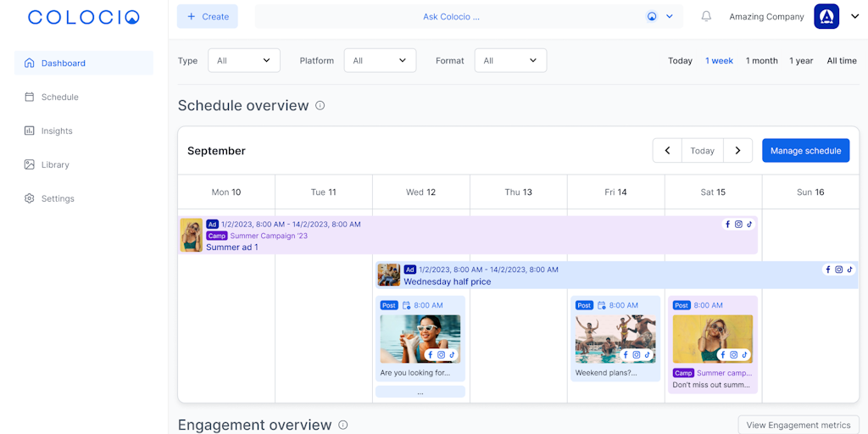The image size is (868, 434).
Task: Open the Platform filter dropdown
Action: tap(380, 60)
